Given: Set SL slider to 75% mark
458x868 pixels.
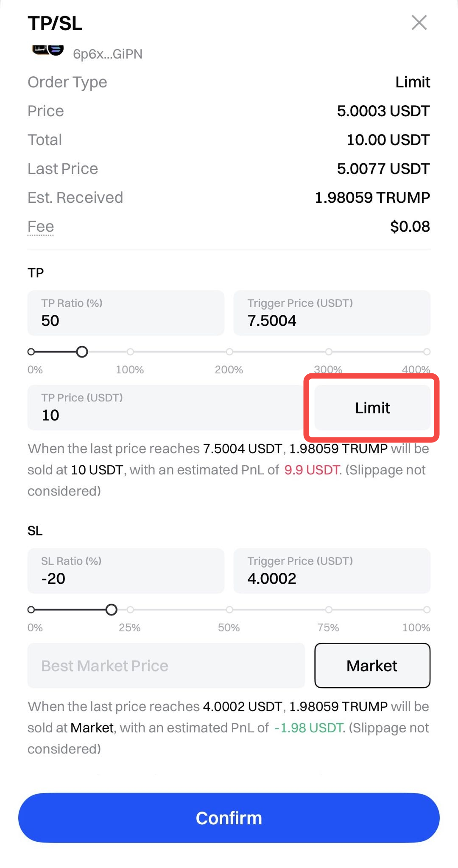Looking at the screenshot, I should click(x=329, y=610).
